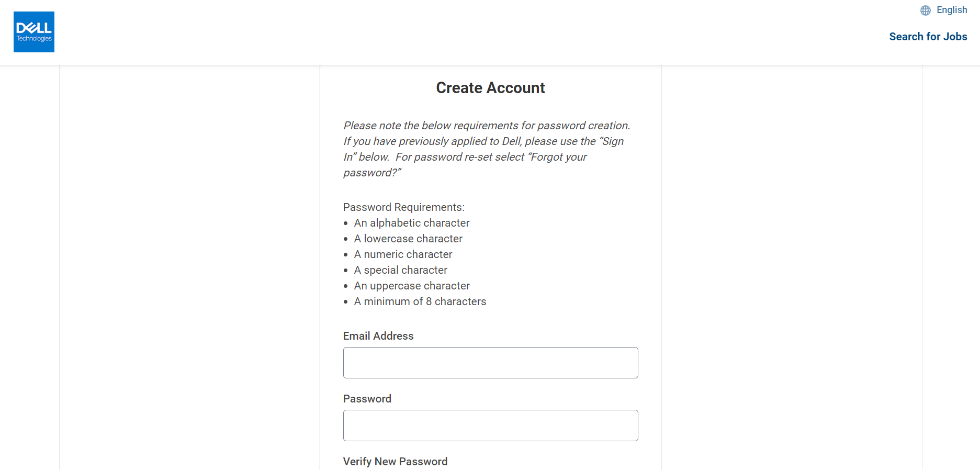Focus the Email Address input field
This screenshot has width=980, height=470.
click(490, 363)
